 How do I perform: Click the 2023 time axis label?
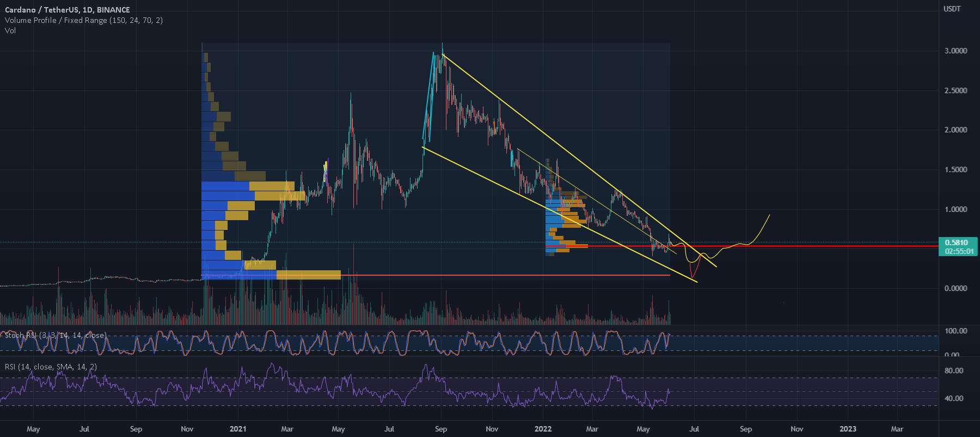(x=848, y=429)
